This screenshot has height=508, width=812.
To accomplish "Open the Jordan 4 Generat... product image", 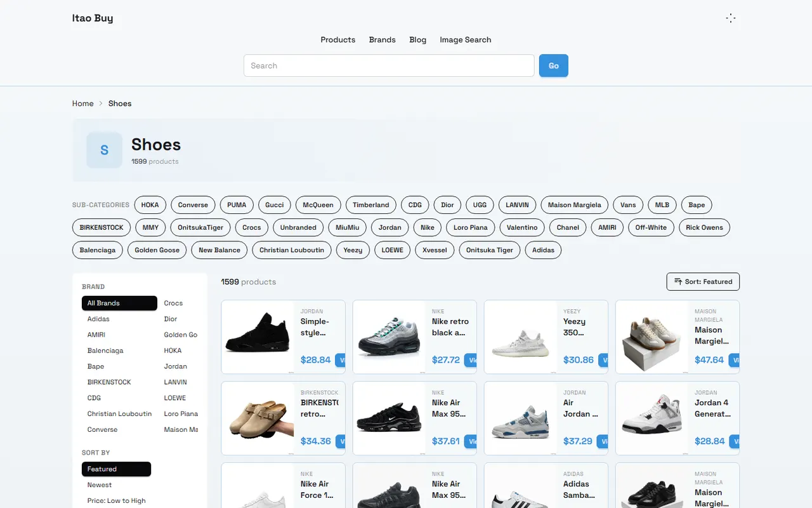I will [x=652, y=418].
